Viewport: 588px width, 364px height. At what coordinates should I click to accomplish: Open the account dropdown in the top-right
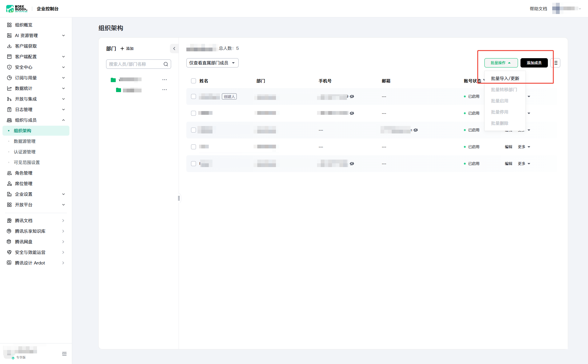[567, 9]
